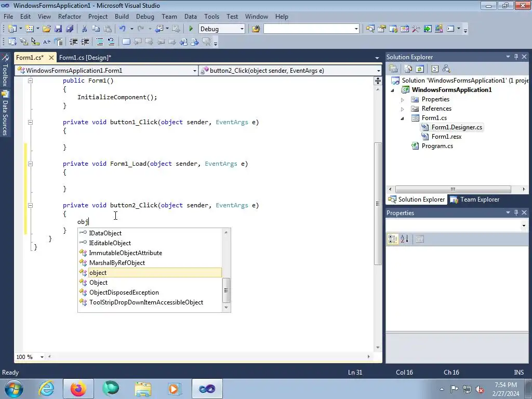Image resolution: width=532 pixels, height=399 pixels.
Task: Select Form1.resx file
Action: point(446,137)
